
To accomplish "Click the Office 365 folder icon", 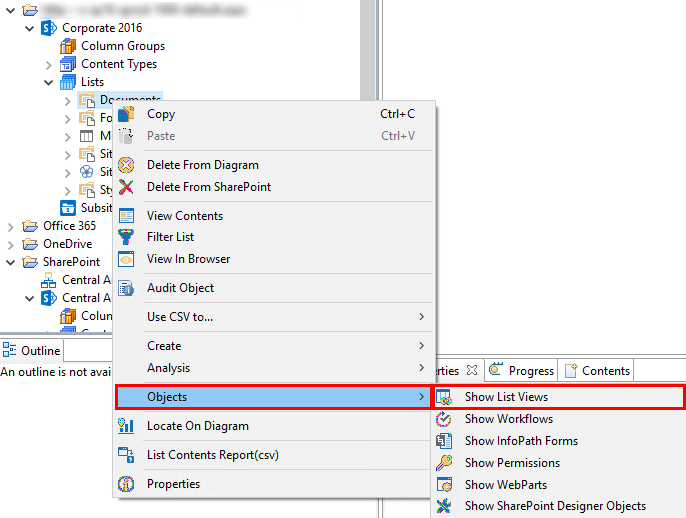I will [30, 226].
